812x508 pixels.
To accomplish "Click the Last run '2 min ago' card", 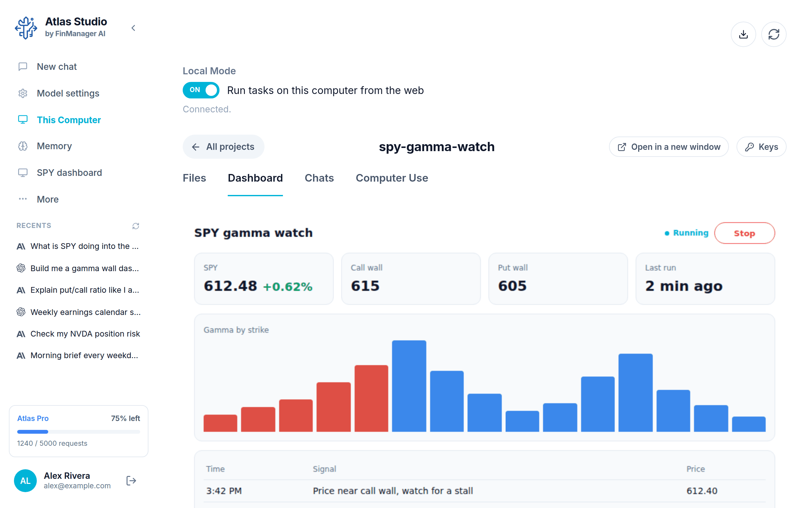I will click(x=705, y=279).
